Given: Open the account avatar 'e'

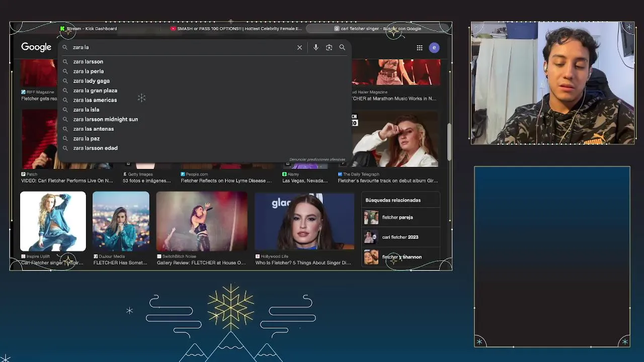Looking at the screenshot, I should pos(434,48).
